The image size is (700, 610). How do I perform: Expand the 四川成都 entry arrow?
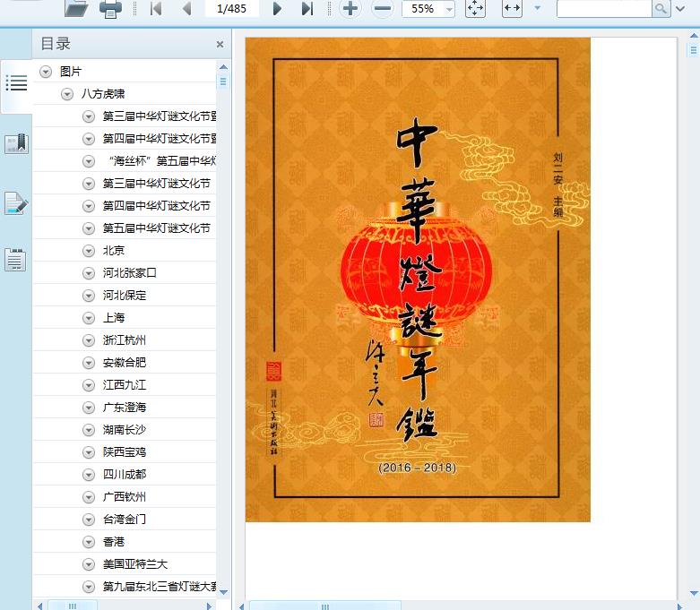tap(89, 475)
